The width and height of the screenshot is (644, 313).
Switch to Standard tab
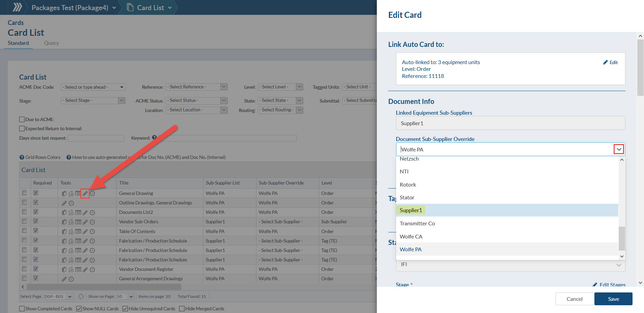[x=18, y=43]
